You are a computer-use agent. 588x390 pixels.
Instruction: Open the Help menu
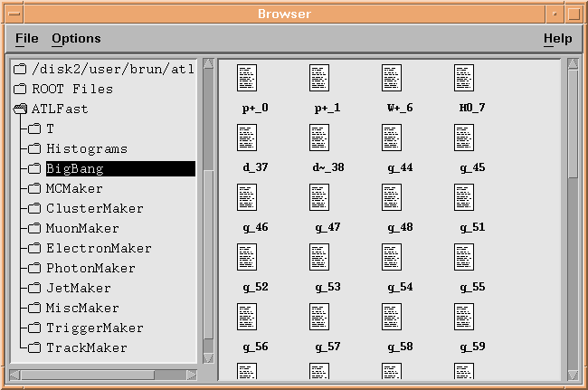click(x=557, y=39)
